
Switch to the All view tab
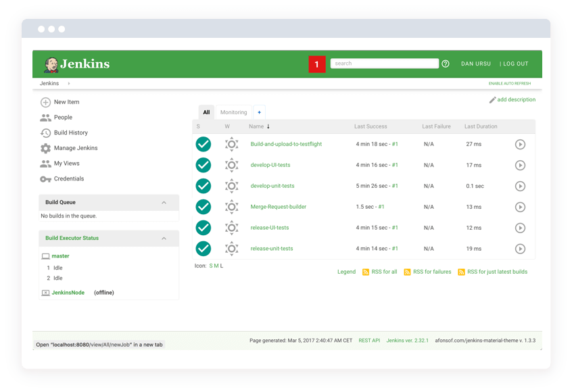click(x=206, y=112)
